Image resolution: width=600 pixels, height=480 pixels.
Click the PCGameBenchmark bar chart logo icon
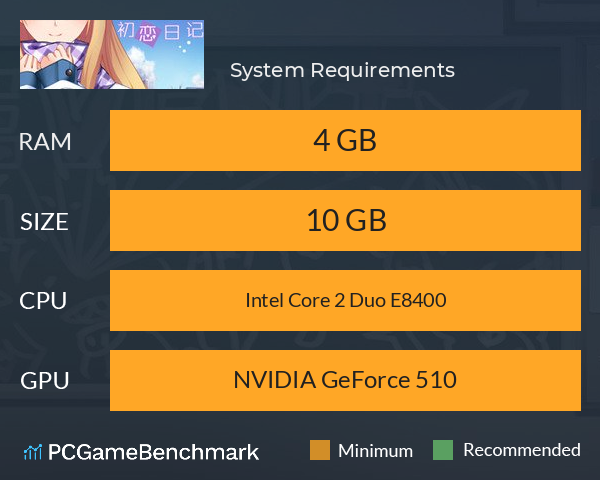coord(33,452)
